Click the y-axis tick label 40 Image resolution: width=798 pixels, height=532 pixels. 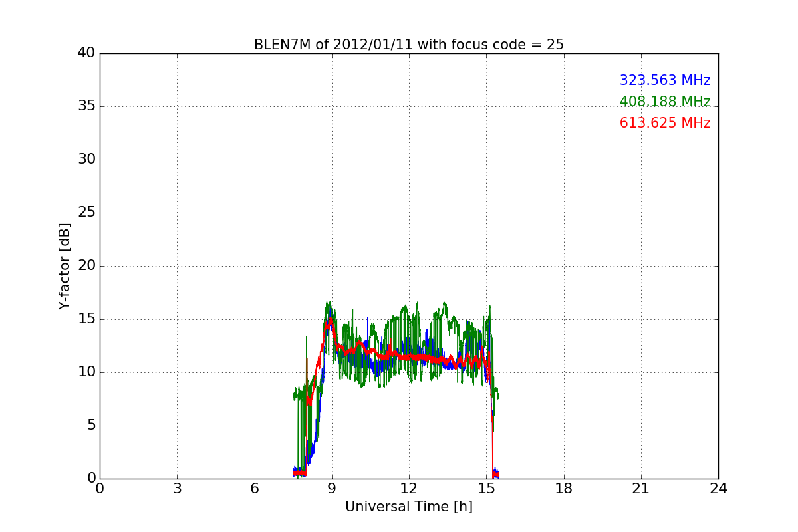(x=86, y=53)
